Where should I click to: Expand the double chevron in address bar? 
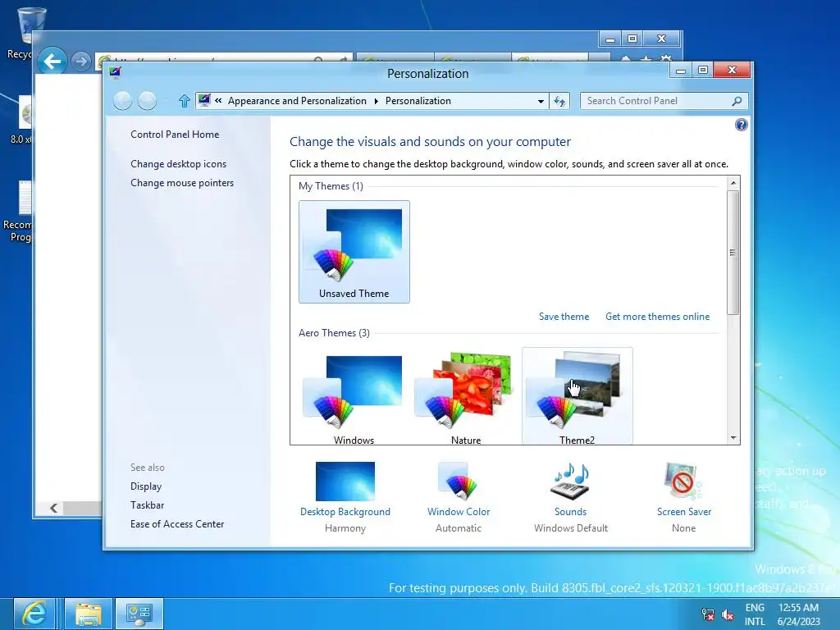218,100
